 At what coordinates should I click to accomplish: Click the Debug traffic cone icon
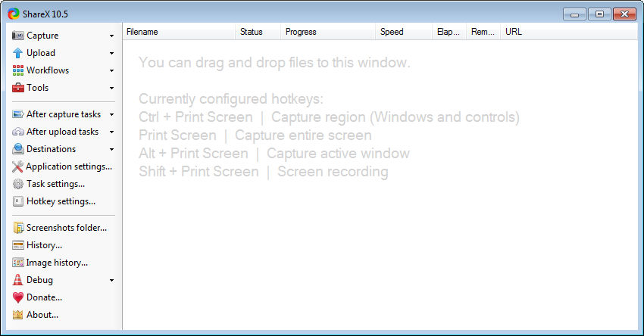coord(17,280)
